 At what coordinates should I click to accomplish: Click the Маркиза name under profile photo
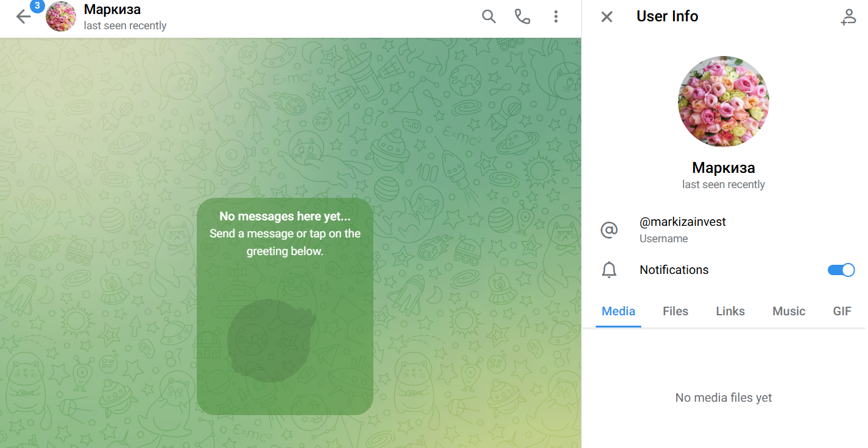(724, 167)
